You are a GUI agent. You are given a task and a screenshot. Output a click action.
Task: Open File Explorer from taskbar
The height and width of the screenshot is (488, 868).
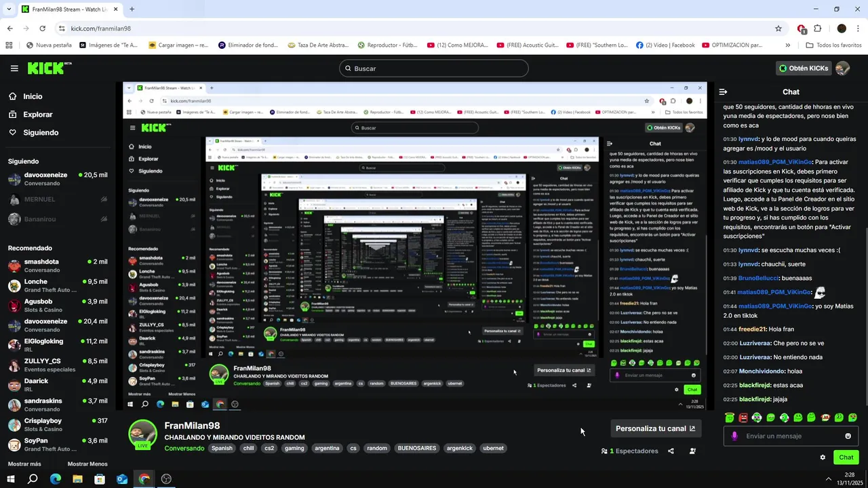point(77,479)
